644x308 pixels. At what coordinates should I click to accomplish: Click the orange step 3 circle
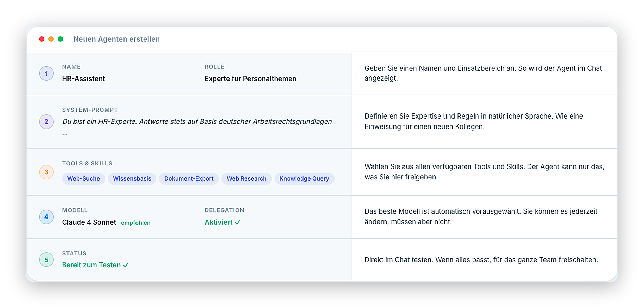pyautogui.click(x=46, y=172)
